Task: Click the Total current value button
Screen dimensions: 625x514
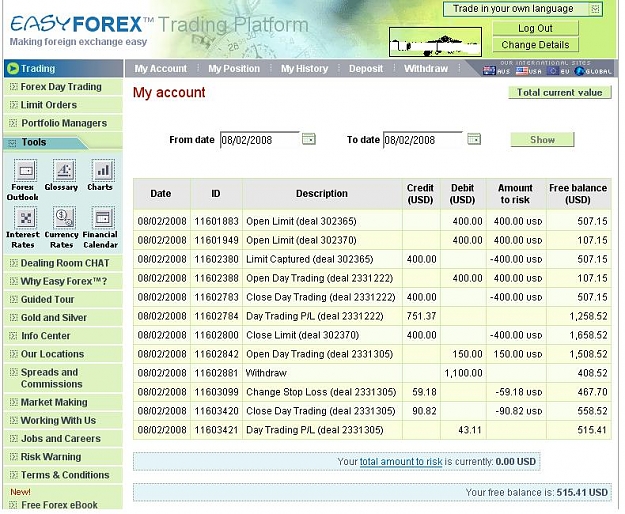Action: 559,92
